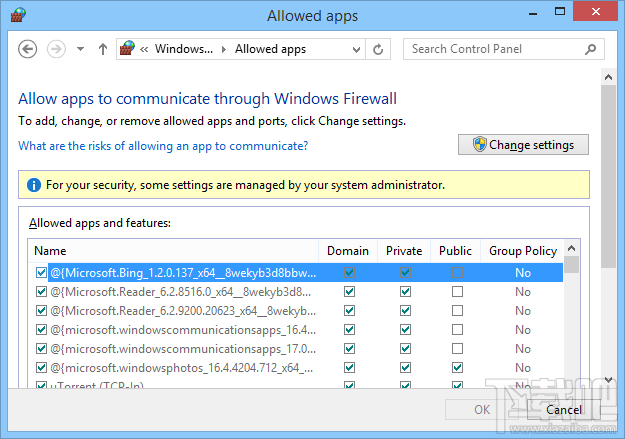Toggle microsoft.windowsphotos app checkbox
This screenshot has height=439, width=625.
pyautogui.click(x=41, y=368)
